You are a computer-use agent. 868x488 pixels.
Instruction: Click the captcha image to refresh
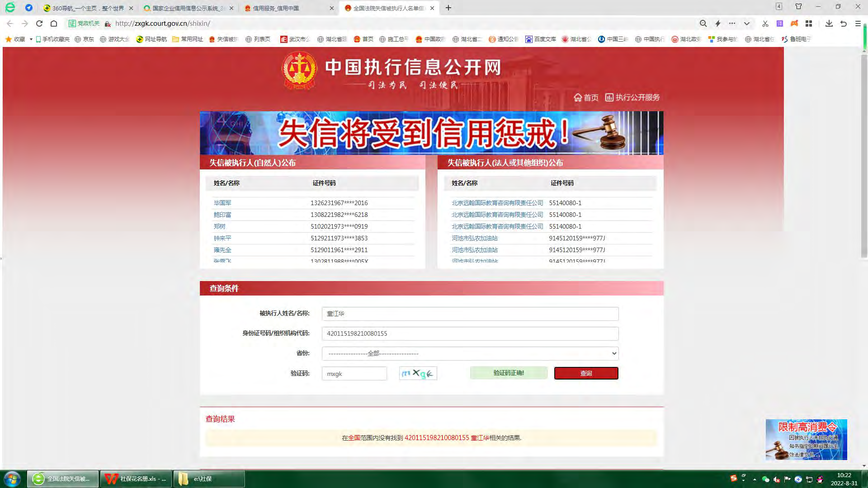point(418,373)
